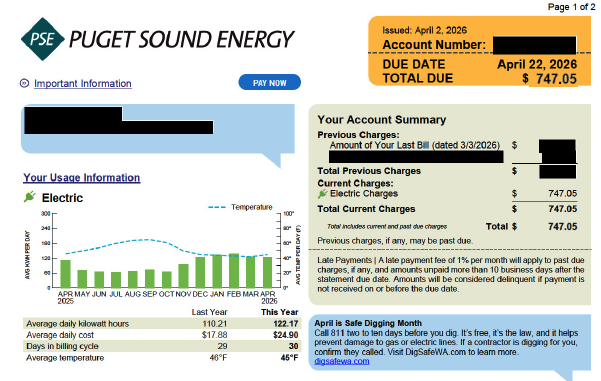Click the green plug icon beside Electric Charges

[323, 194]
